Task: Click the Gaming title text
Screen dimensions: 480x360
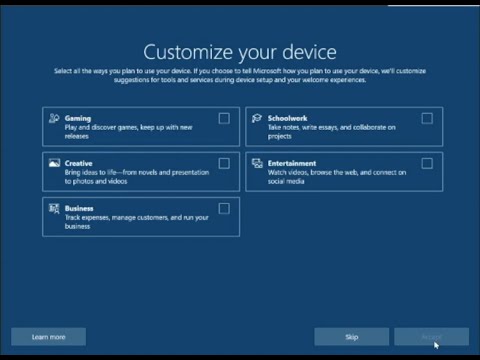Action: tap(78, 118)
